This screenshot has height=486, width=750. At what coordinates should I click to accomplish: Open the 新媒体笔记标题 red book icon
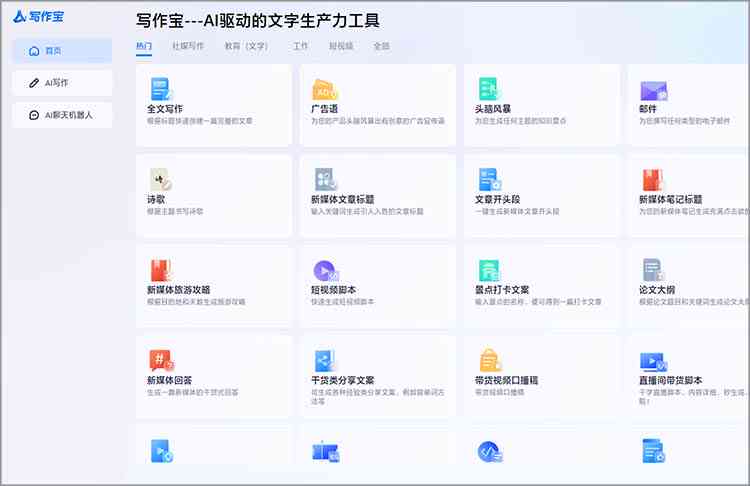653,180
